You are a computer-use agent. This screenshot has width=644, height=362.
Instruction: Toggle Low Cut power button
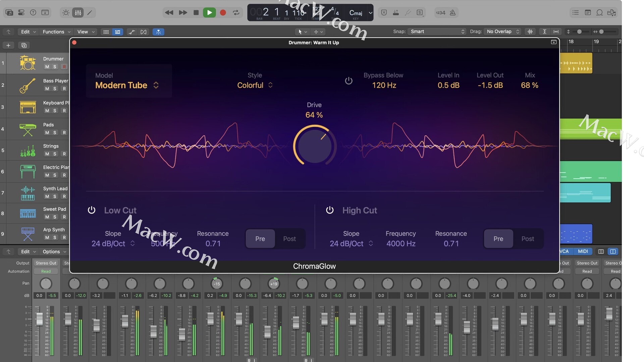[x=92, y=210]
